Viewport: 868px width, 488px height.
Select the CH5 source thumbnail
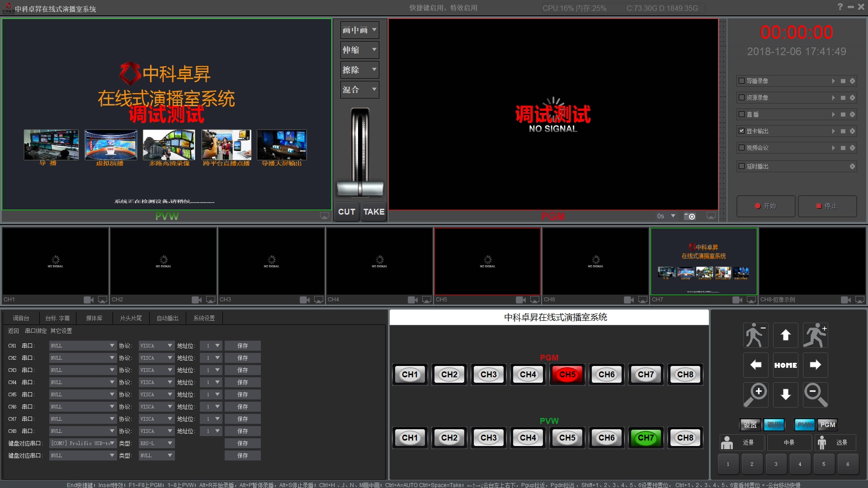tap(487, 261)
